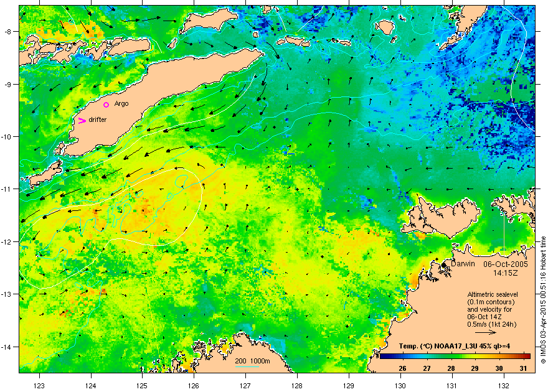This screenshot has height=392, width=548.
Task: Click the longitude axis label '124'
Action: click(x=91, y=386)
